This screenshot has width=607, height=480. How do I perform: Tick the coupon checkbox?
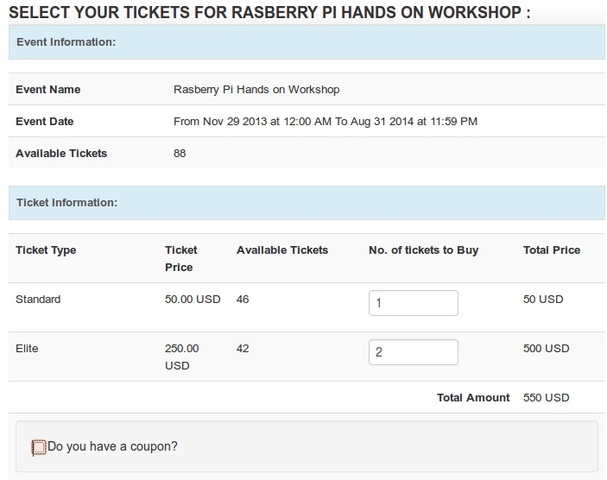point(39,447)
